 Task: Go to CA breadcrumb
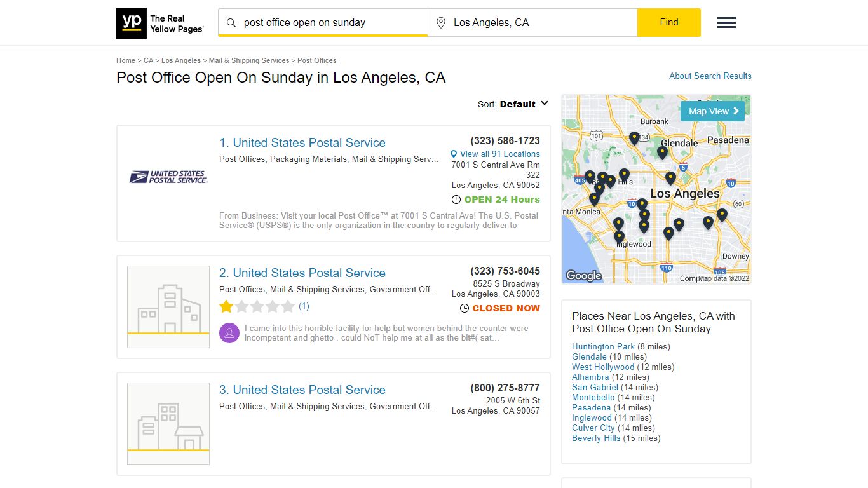[148, 60]
